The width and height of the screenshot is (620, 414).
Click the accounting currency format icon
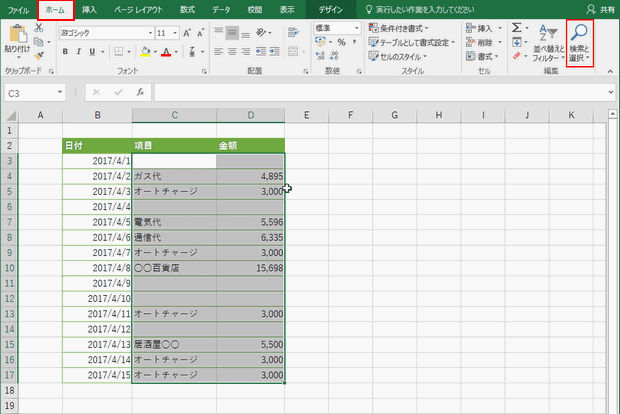(320, 42)
